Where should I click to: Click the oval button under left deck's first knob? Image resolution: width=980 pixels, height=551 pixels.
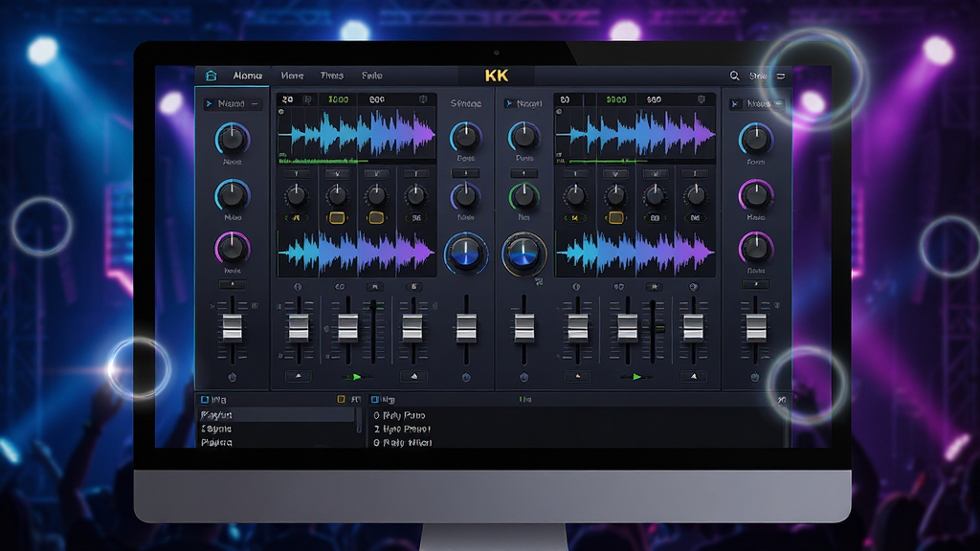pos(297,217)
